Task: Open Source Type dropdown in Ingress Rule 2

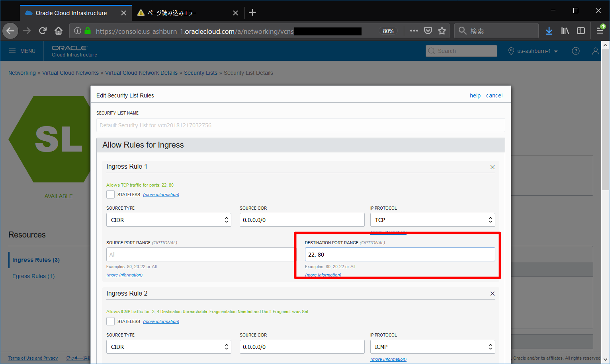Action: point(169,347)
